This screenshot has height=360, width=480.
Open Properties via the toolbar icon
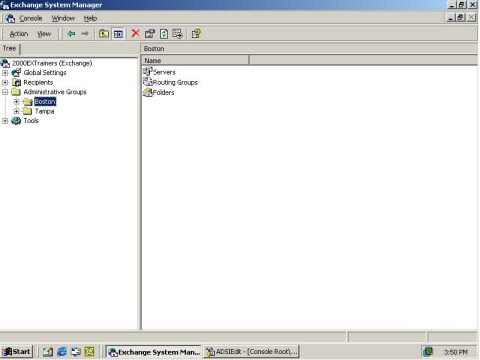[150, 34]
